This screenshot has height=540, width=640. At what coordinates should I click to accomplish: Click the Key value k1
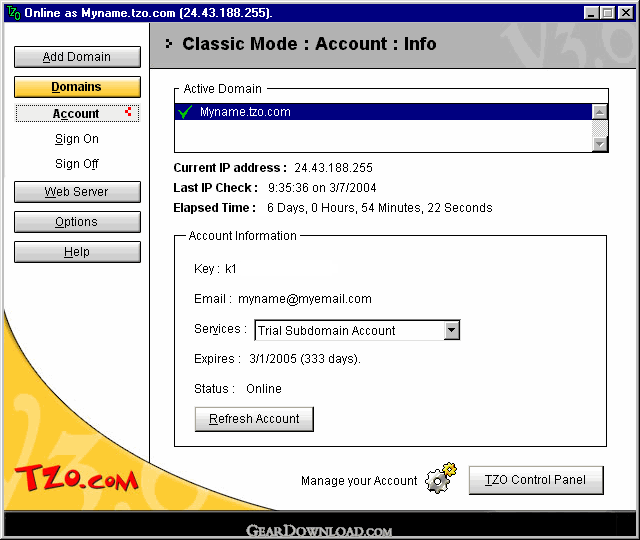tap(231, 269)
